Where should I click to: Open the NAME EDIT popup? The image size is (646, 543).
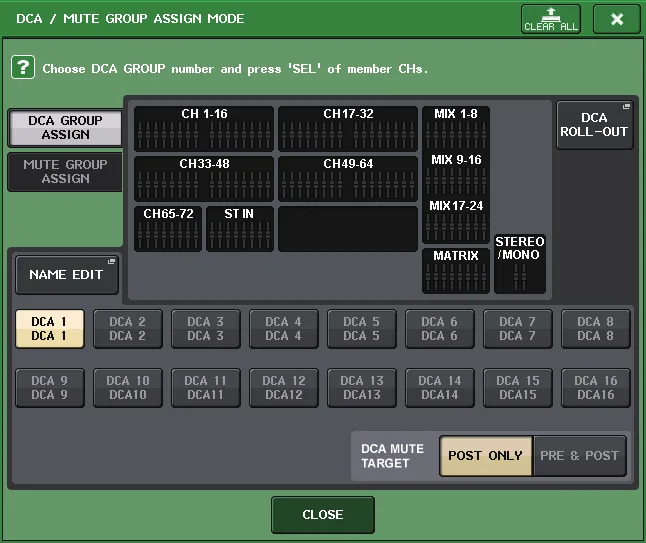coord(66,275)
